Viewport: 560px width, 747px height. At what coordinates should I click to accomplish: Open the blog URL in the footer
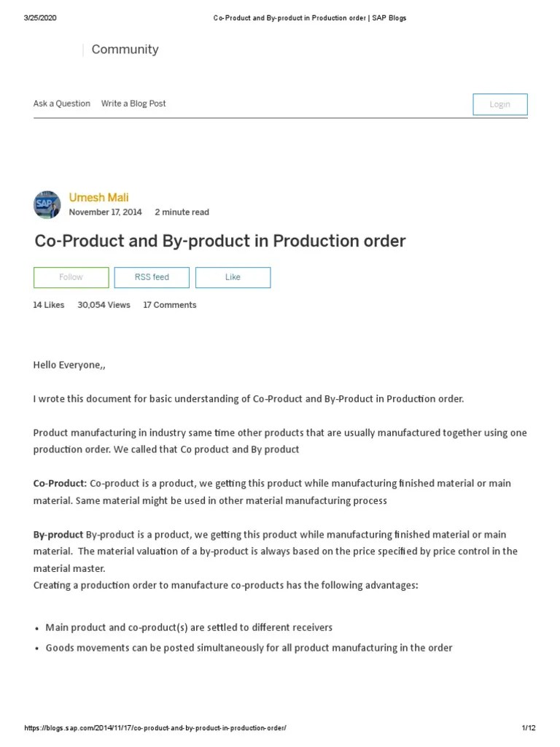tap(160, 727)
